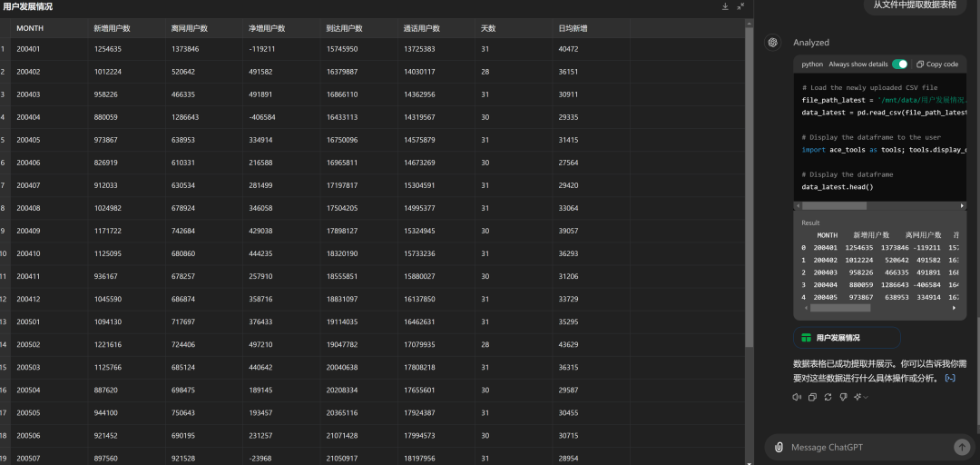Collapse the expanded table view

coord(740,6)
